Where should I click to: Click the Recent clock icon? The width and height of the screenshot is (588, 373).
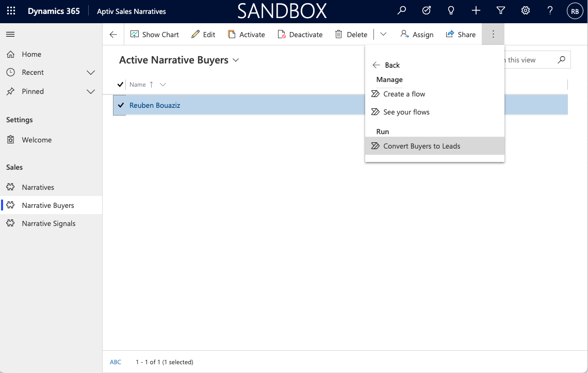(10, 72)
